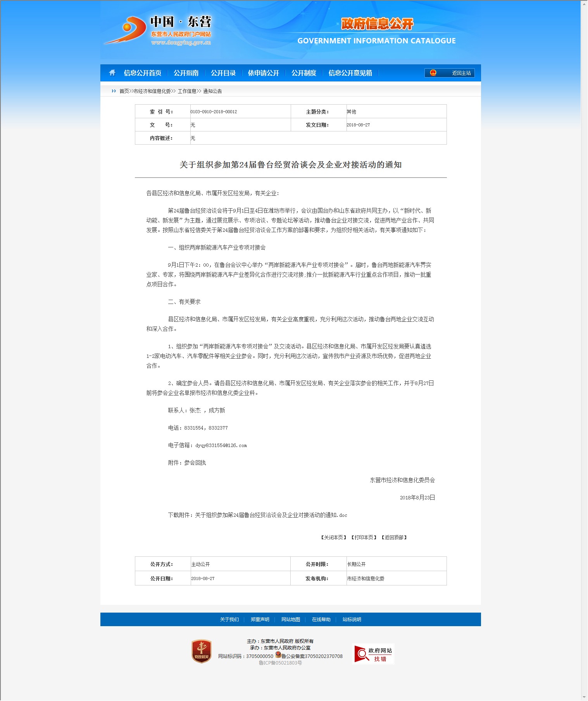Open 在线帮助 footer link
The image size is (588, 701).
click(x=321, y=620)
